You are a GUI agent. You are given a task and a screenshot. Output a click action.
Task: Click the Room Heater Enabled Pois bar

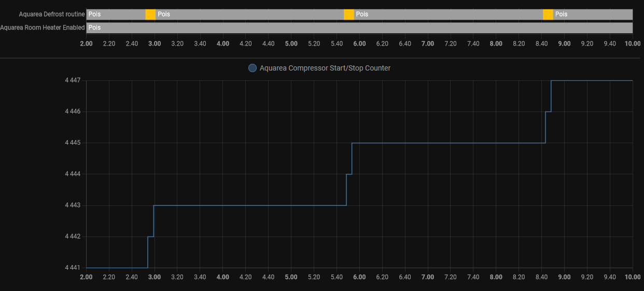(359, 27)
